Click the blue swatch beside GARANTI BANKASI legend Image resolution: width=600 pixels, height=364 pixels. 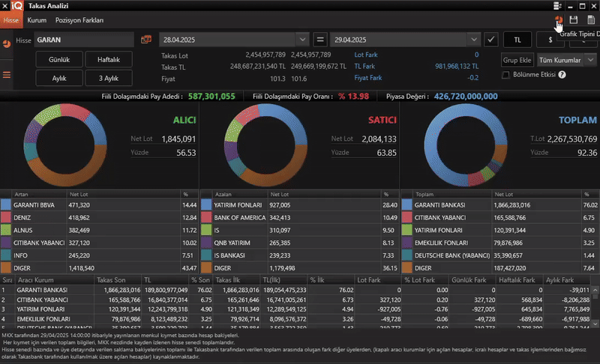[406, 204]
